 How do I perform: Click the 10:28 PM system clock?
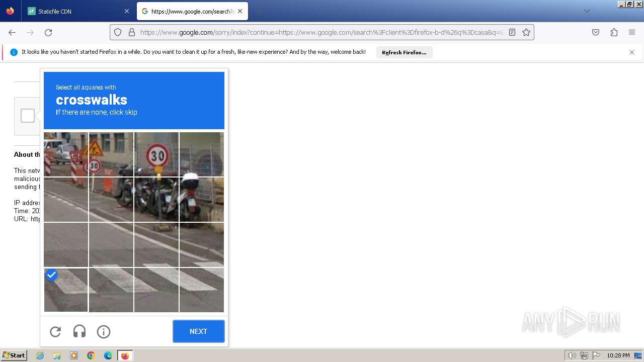coord(618,355)
